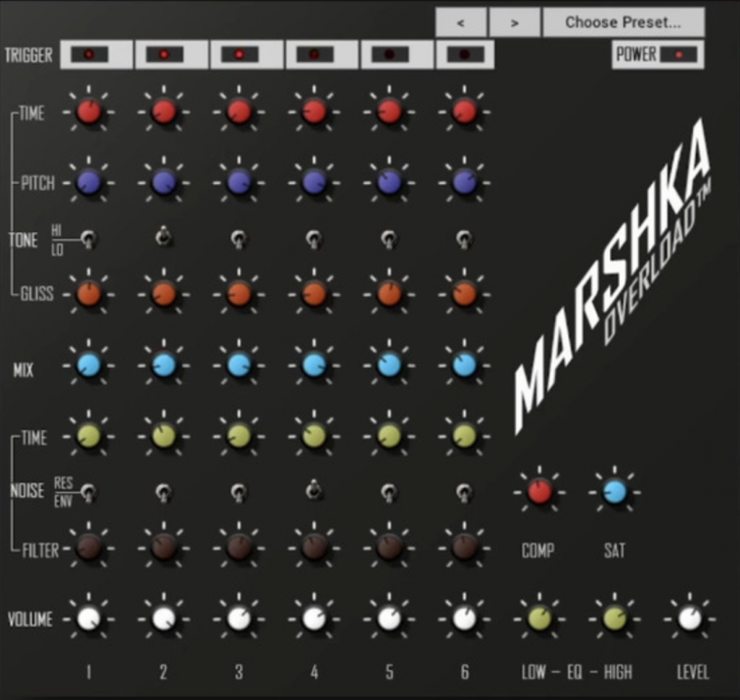The width and height of the screenshot is (740, 700).
Task: Click the purple PITCH knob on channel 2
Action: 163,182
